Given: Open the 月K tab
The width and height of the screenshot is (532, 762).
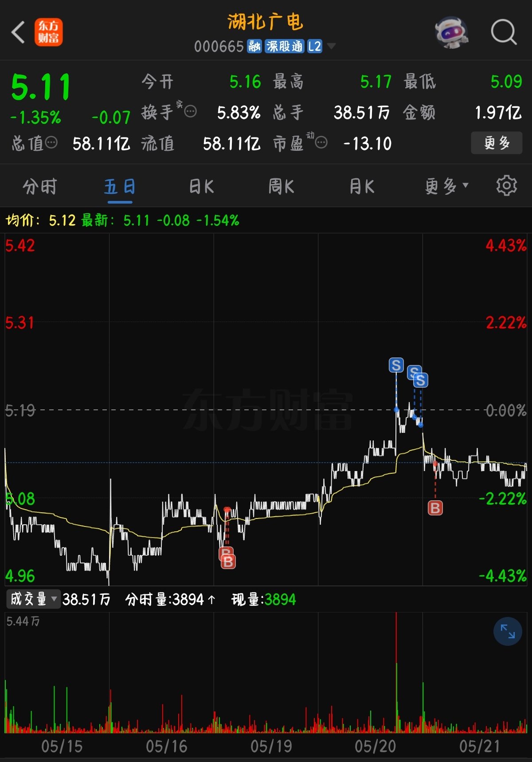Looking at the screenshot, I should pos(362,186).
